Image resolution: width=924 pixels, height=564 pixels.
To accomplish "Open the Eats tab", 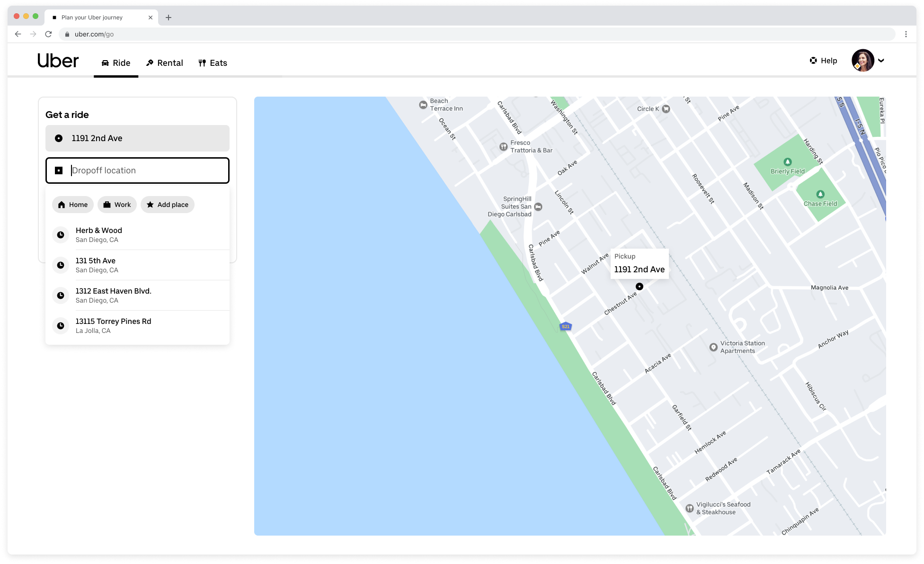I will [213, 63].
